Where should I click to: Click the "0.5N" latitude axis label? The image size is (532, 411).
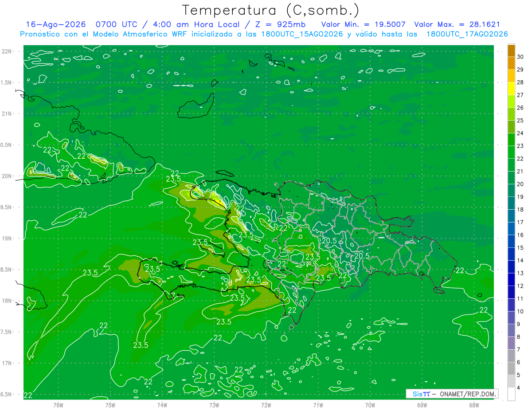point(7,145)
